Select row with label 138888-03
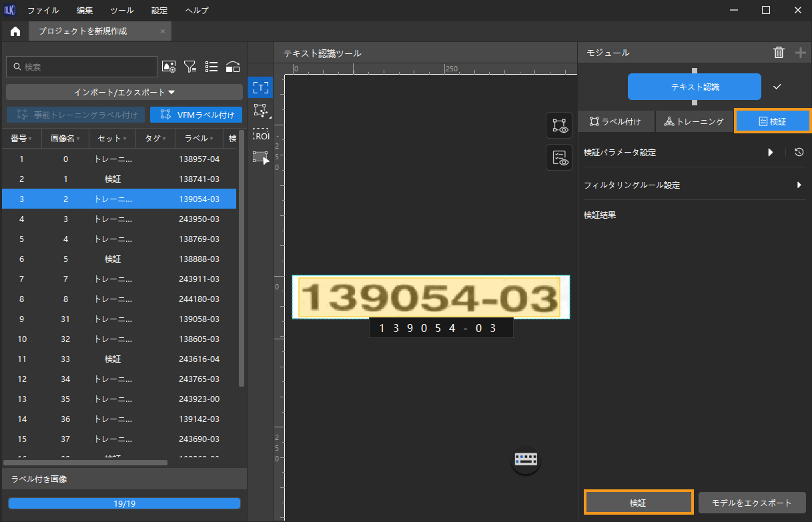 coord(119,259)
